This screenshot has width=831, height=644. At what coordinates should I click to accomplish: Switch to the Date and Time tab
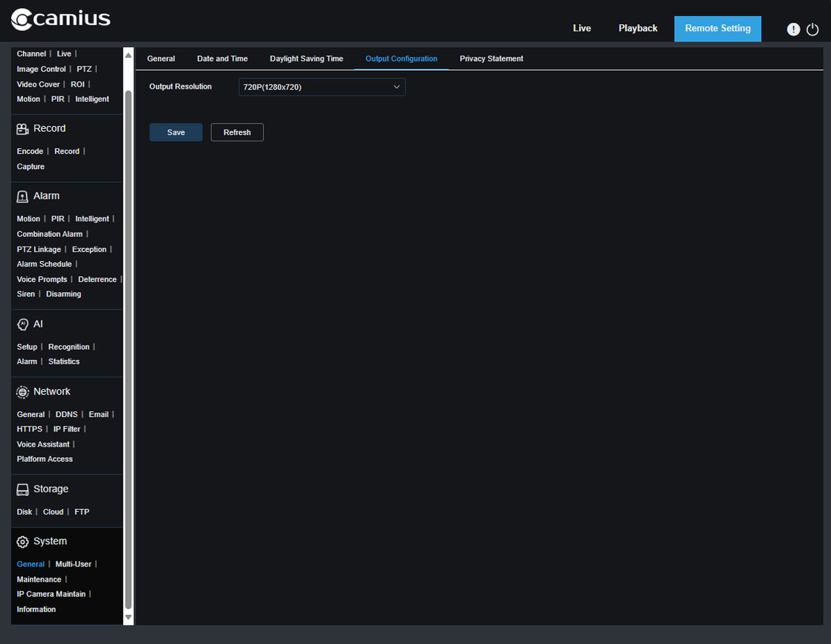click(x=222, y=59)
